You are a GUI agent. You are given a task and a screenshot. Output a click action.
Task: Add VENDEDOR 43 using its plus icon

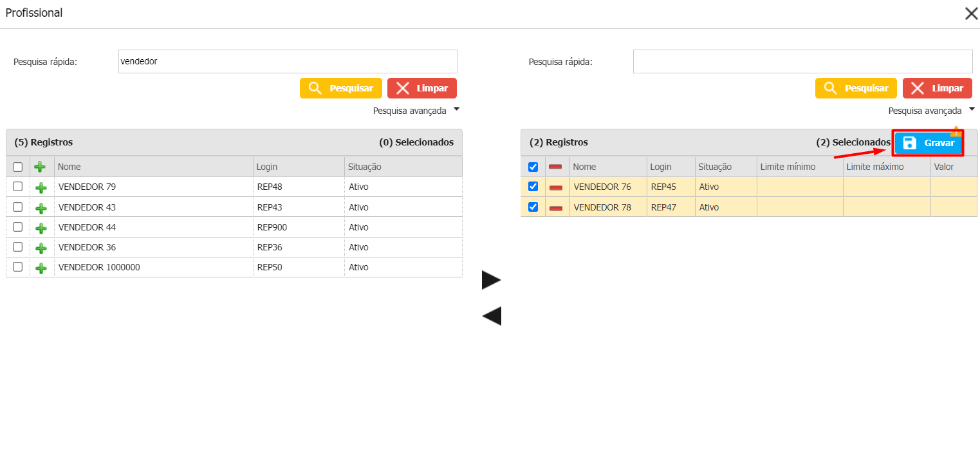click(x=41, y=208)
